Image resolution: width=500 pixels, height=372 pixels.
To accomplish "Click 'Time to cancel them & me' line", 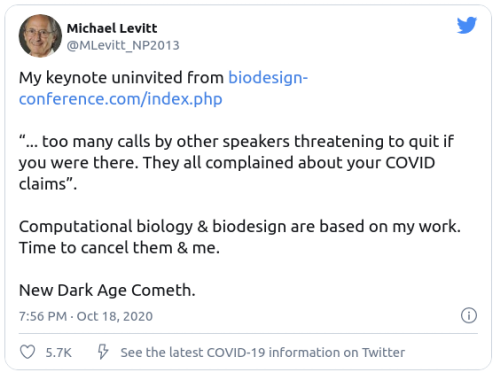I will 119,248.
